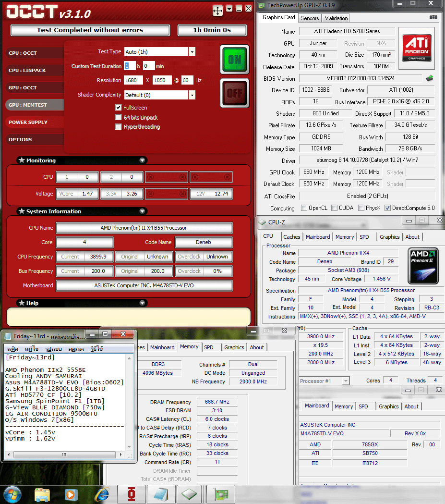
Task: Start the test with the green ON button
Action: click(235, 60)
